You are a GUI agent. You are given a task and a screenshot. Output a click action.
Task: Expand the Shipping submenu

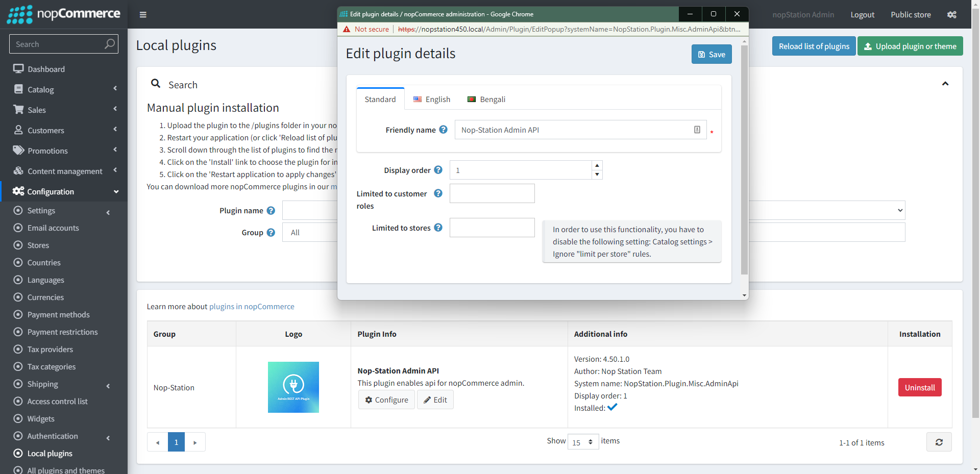(64, 384)
